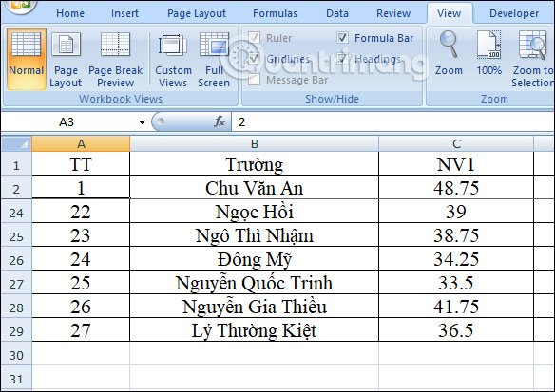Open Page Layout view

(x=66, y=60)
